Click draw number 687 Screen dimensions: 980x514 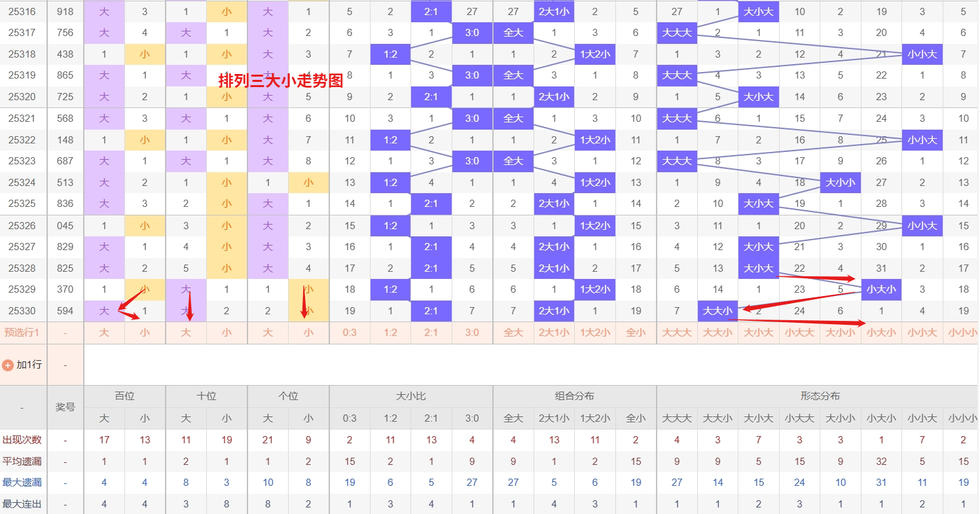pos(65,161)
